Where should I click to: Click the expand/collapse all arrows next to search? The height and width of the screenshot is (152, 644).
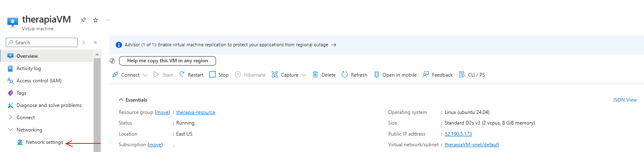click(x=84, y=42)
